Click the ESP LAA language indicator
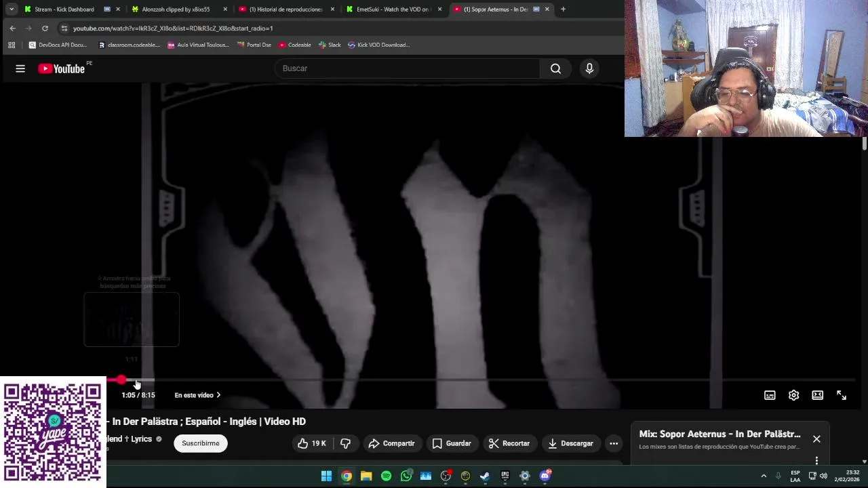Viewport: 868px width, 488px height. [x=795, y=476]
